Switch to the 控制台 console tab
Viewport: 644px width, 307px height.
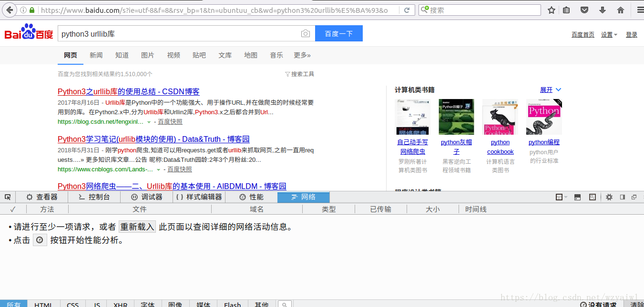point(94,197)
